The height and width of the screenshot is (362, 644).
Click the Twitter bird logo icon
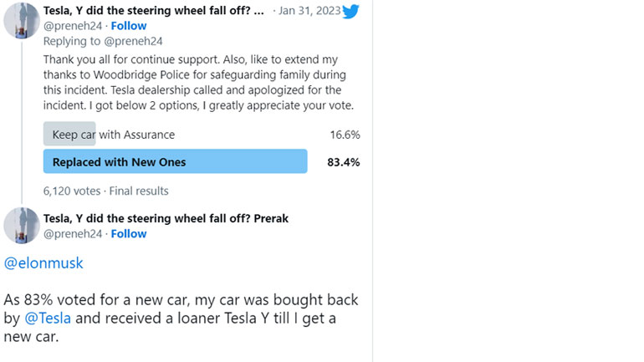click(350, 11)
